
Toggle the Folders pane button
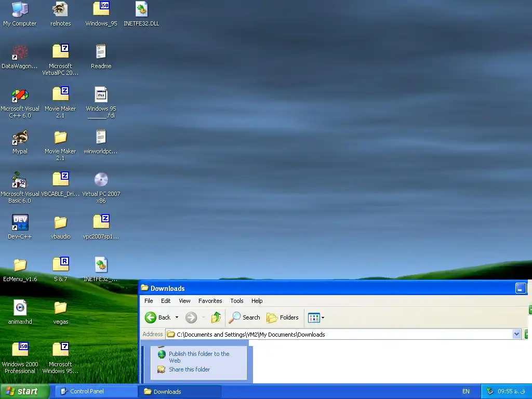tap(282, 317)
